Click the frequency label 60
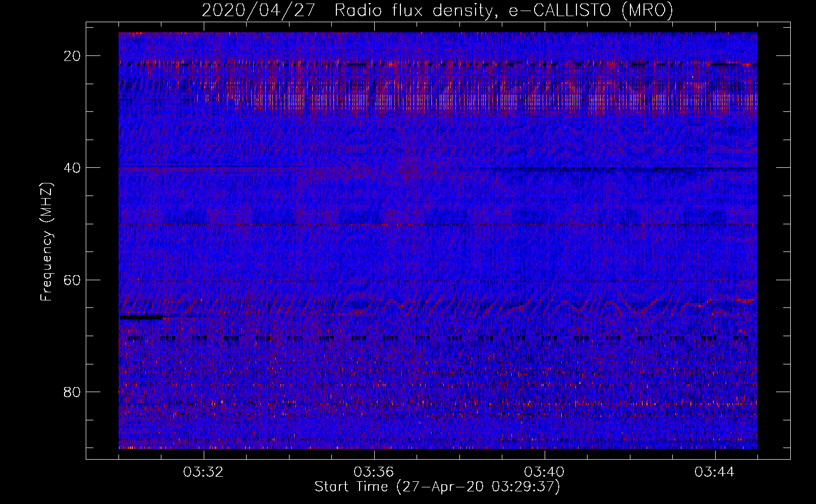This screenshot has width=816, height=504. [x=73, y=280]
